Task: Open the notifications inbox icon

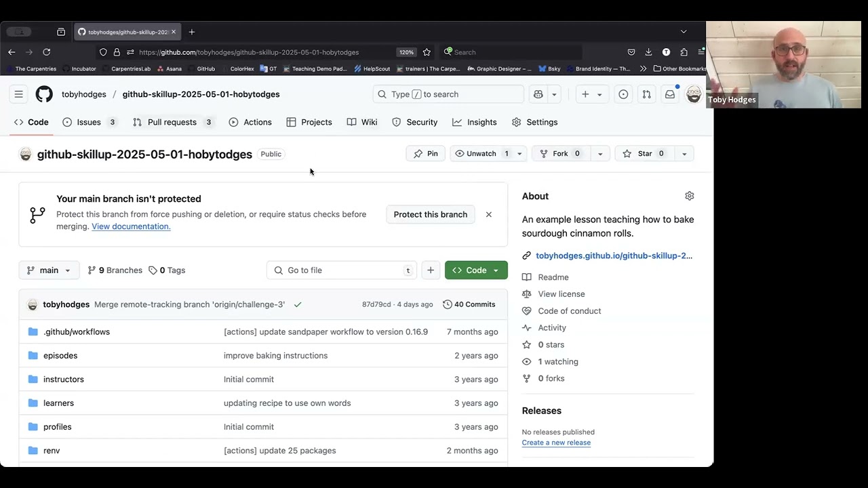Action: click(670, 94)
